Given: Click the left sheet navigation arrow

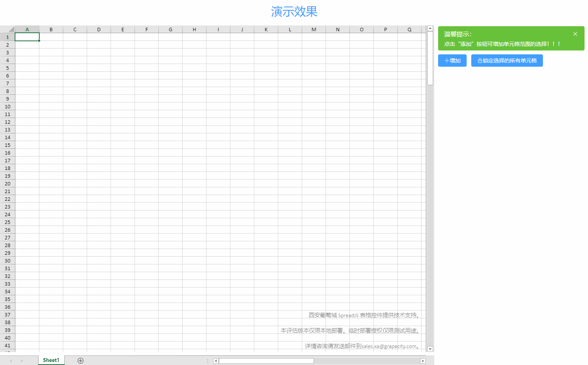Looking at the screenshot, I should tap(11, 360).
